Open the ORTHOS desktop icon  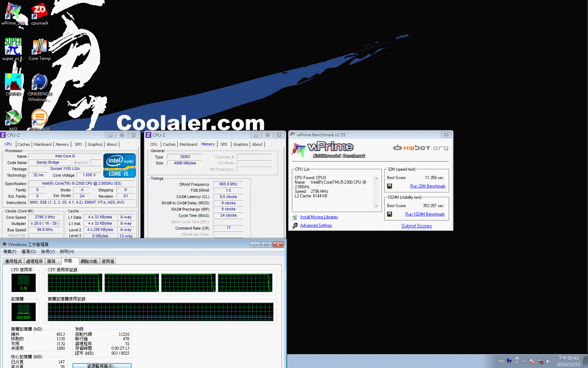click(13, 85)
